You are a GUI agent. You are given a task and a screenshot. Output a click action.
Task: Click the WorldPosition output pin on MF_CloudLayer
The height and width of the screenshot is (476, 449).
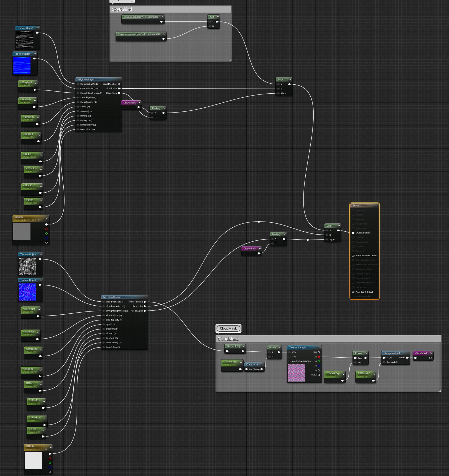pos(119,84)
